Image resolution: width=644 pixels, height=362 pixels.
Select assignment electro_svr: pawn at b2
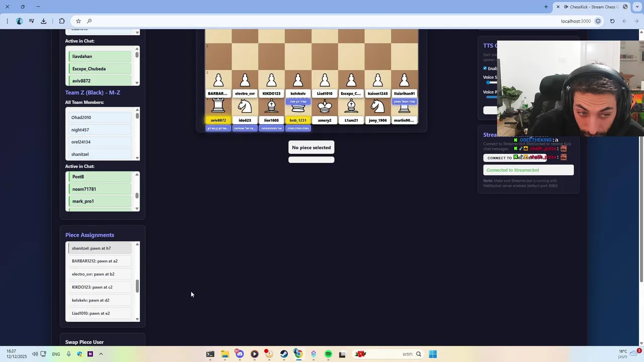coord(100,274)
